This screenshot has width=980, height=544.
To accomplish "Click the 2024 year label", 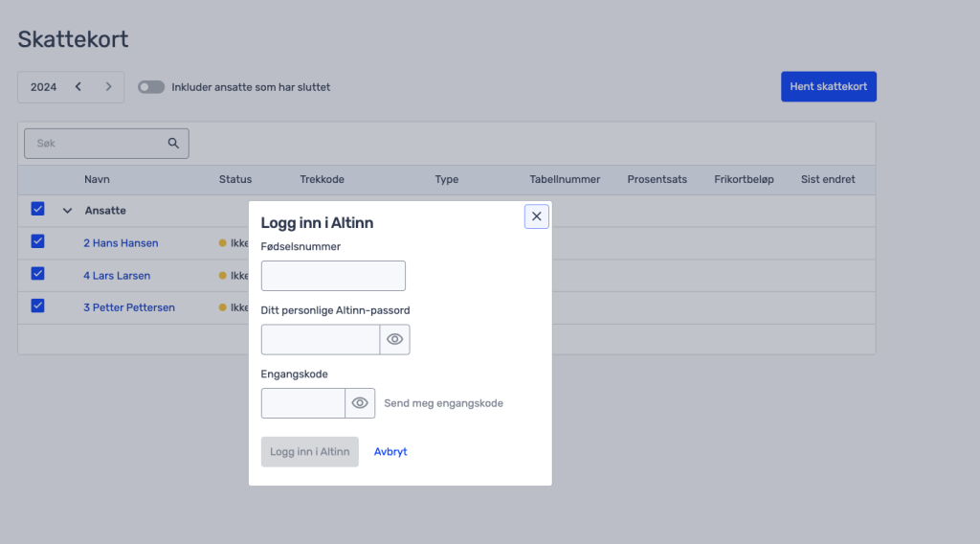I will coord(43,87).
